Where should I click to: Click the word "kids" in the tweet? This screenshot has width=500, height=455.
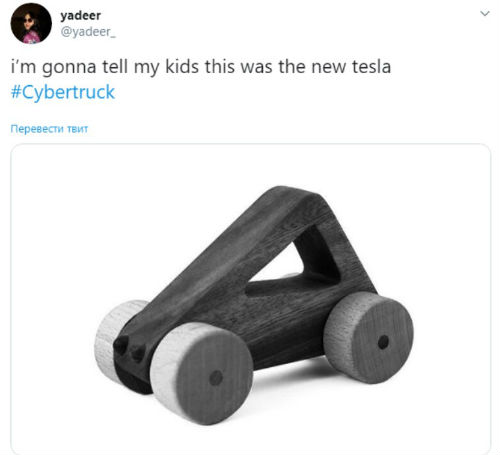click(x=182, y=66)
